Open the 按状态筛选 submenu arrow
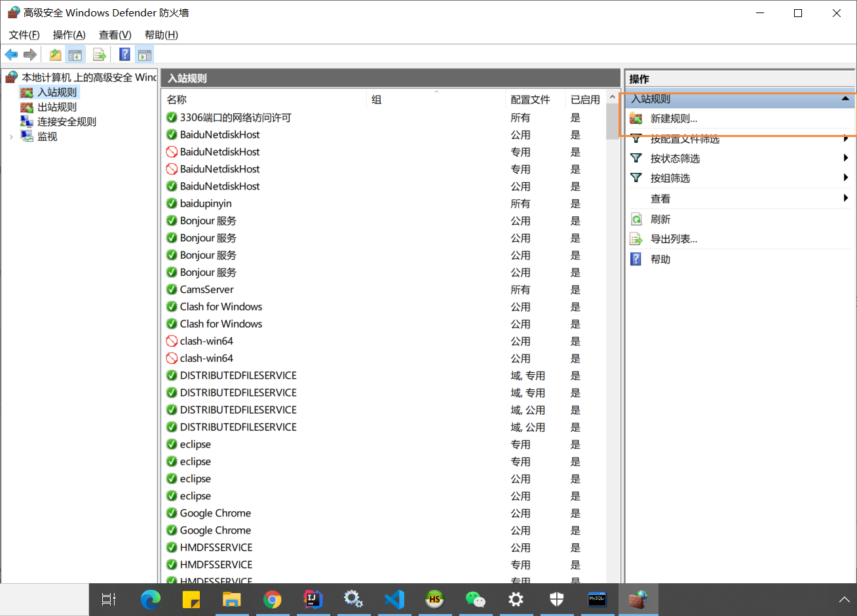 [x=846, y=158]
